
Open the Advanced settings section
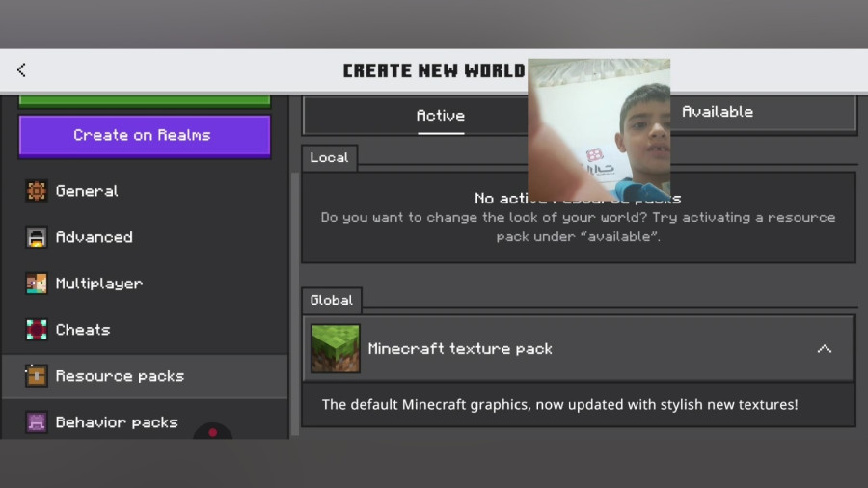click(145, 237)
